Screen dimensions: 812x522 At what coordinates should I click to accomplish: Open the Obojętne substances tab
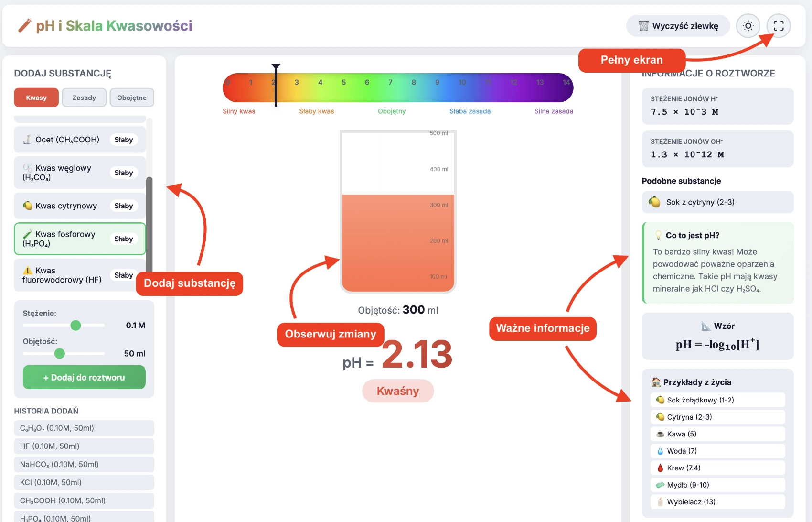tap(132, 98)
